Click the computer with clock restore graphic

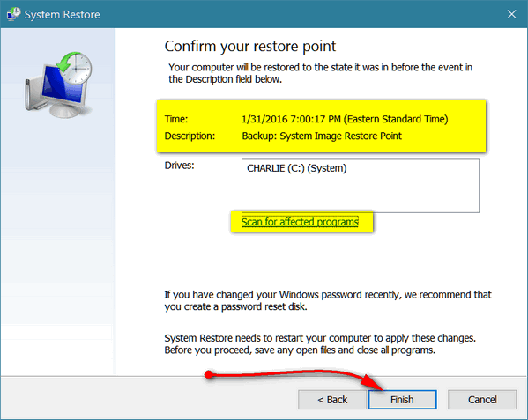[58, 85]
